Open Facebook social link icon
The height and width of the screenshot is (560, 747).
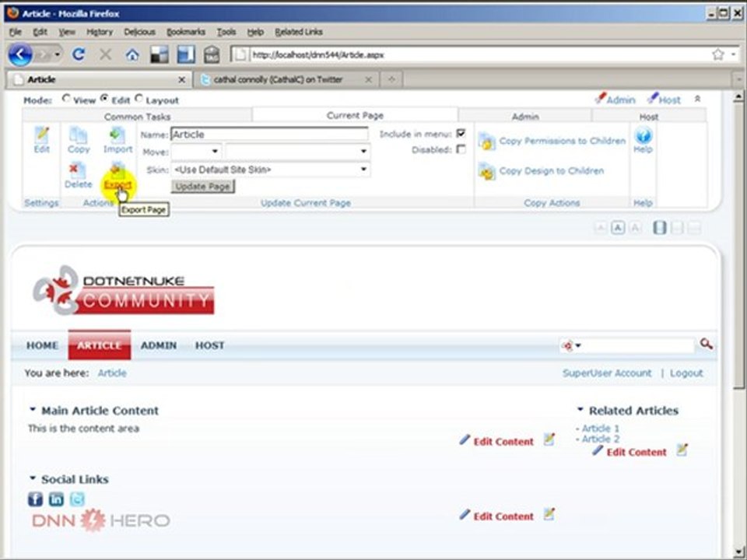[35, 499]
